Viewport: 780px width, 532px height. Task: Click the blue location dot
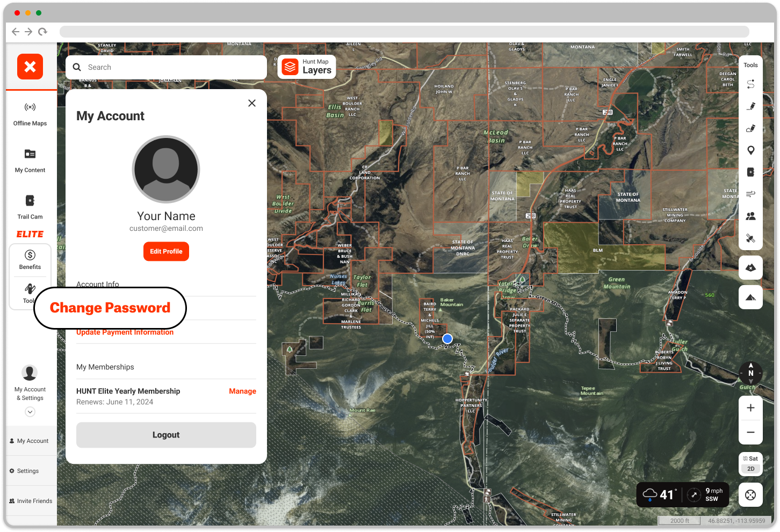447,339
